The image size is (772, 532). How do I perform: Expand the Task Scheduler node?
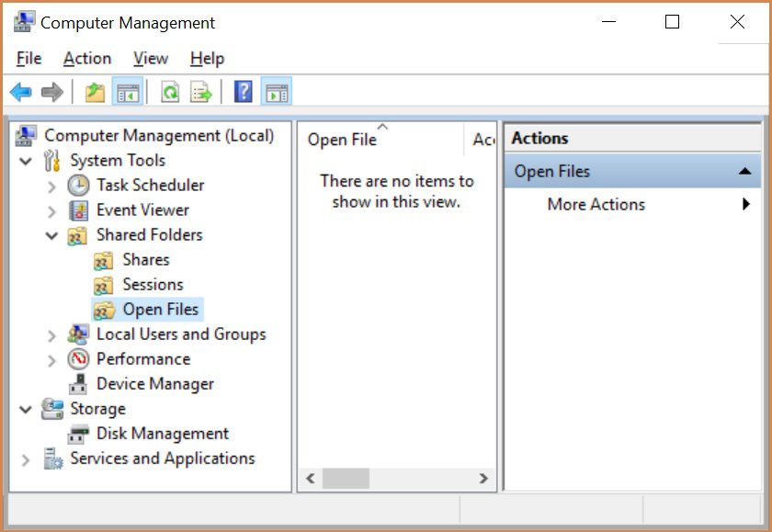(x=51, y=186)
